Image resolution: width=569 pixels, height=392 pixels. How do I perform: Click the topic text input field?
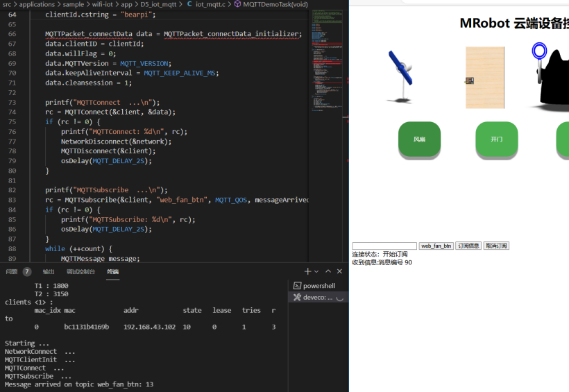(384, 246)
